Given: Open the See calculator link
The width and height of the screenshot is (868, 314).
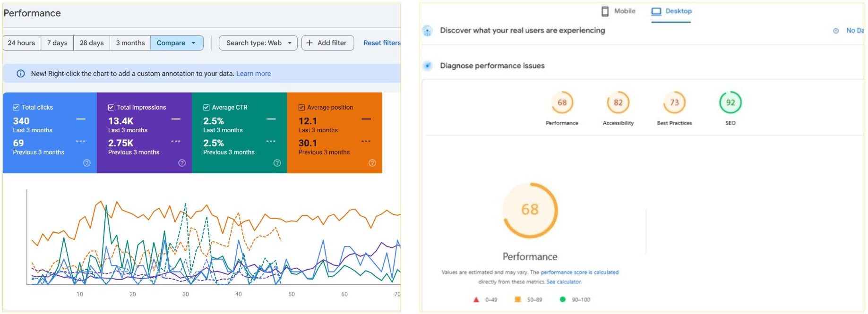Looking at the screenshot, I should (564, 282).
